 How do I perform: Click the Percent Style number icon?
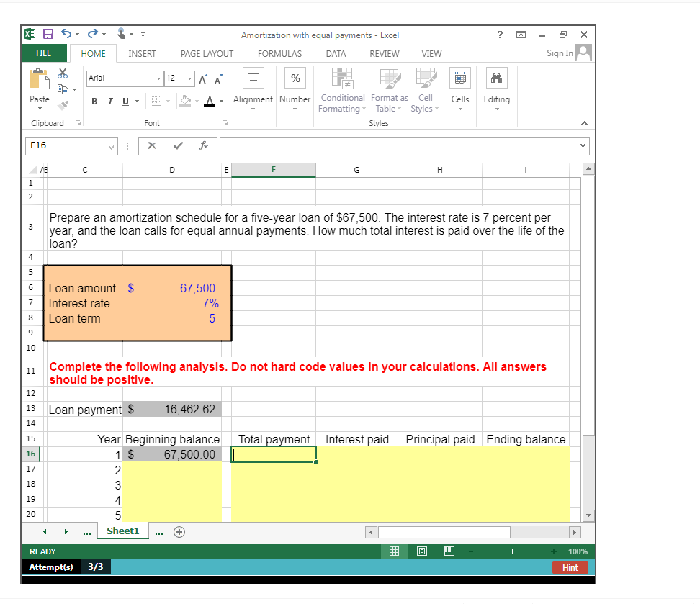[x=295, y=77]
